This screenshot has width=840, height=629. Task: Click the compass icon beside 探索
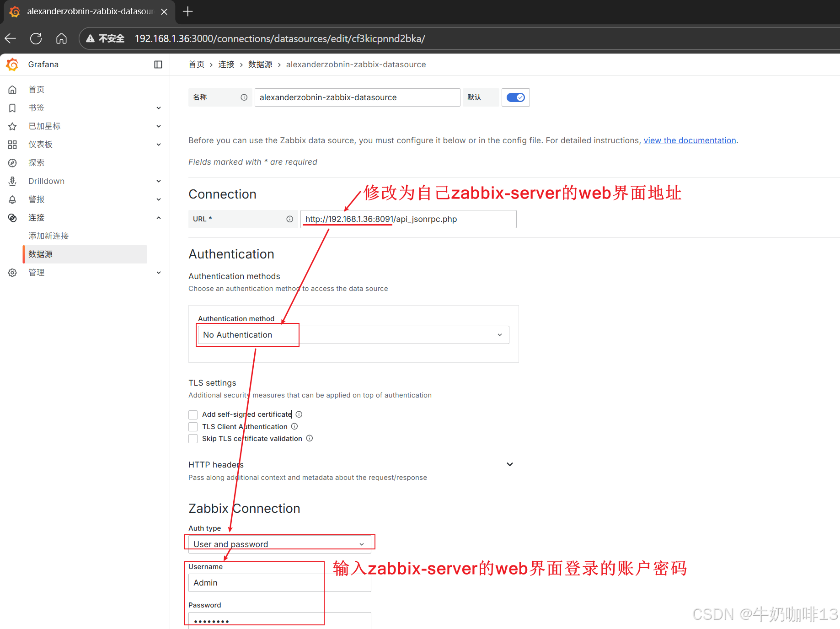point(13,163)
